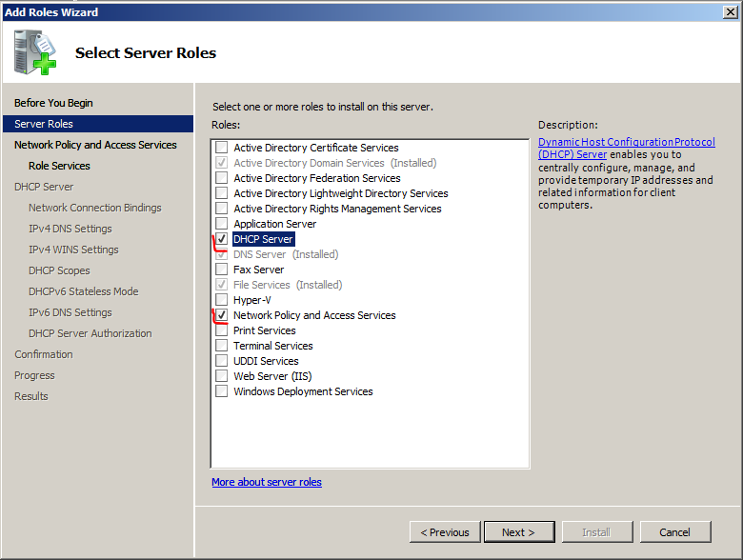Jump to the Progress step
This screenshot has width=743, height=560.
[x=34, y=375]
